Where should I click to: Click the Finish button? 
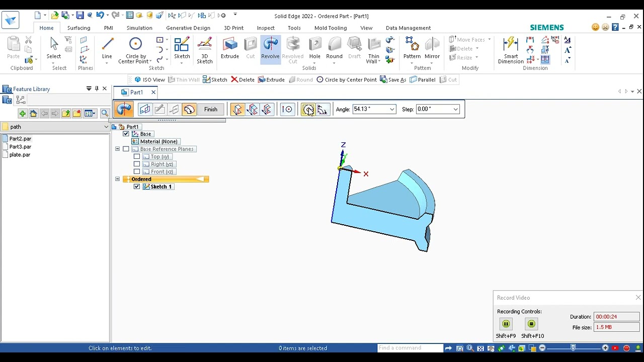pos(211,109)
